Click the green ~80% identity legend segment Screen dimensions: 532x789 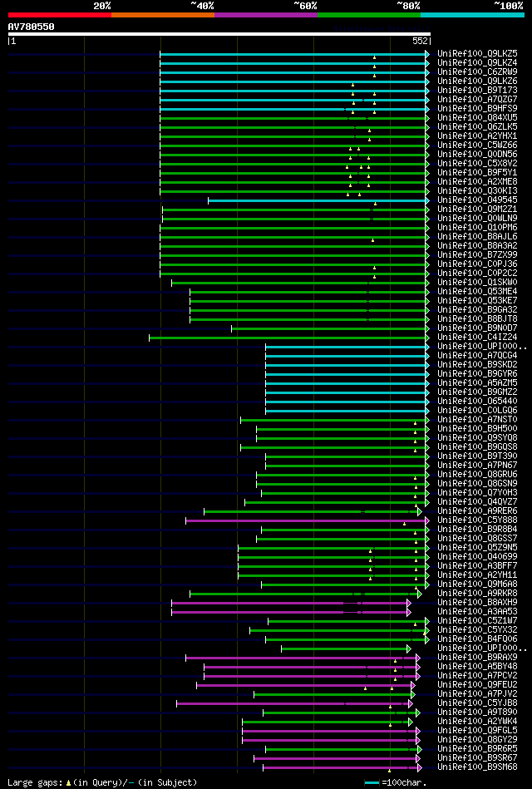pyautogui.click(x=369, y=15)
